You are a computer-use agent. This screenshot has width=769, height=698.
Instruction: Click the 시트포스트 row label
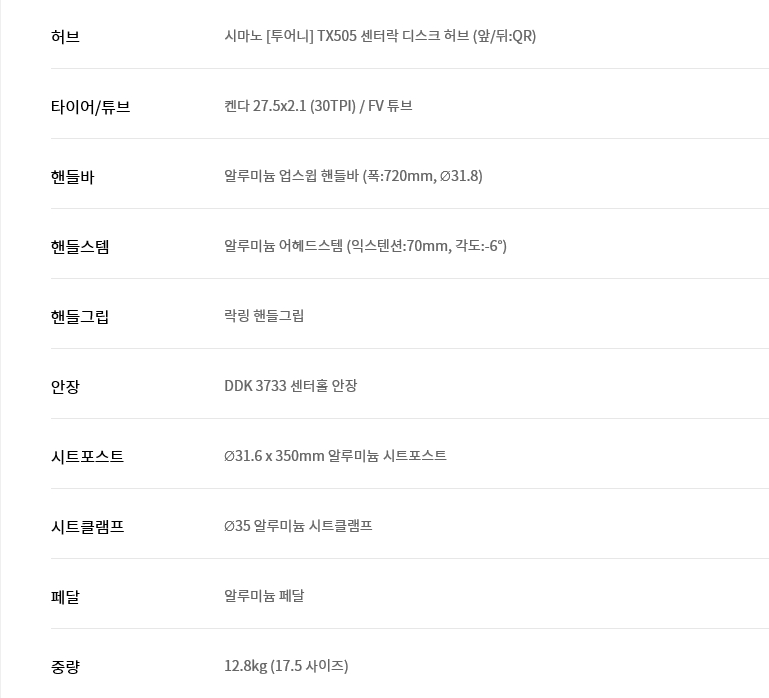coord(87,457)
